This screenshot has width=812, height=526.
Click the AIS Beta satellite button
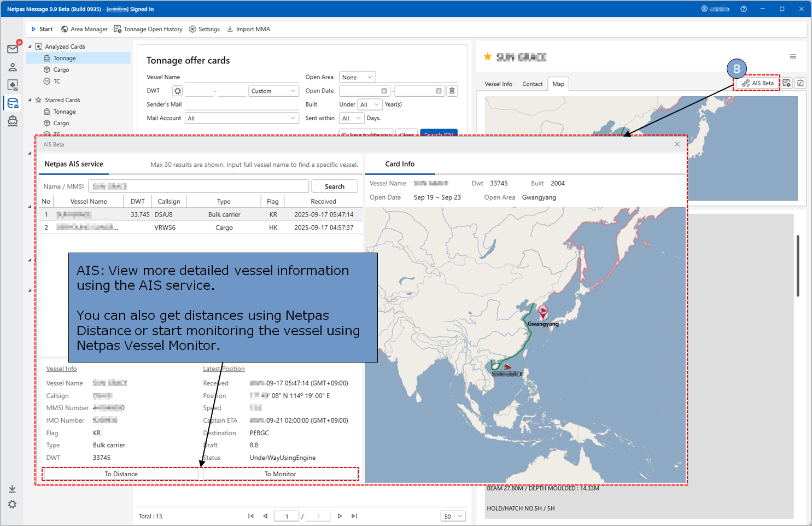[757, 83]
